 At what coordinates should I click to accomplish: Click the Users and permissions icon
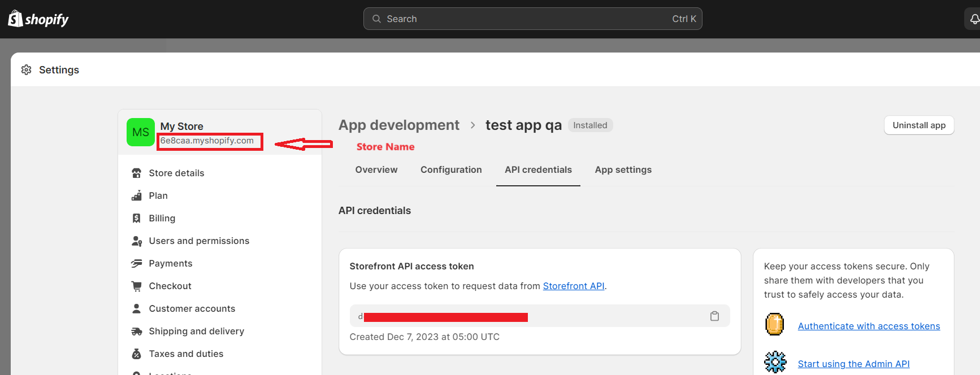click(137, 241)
